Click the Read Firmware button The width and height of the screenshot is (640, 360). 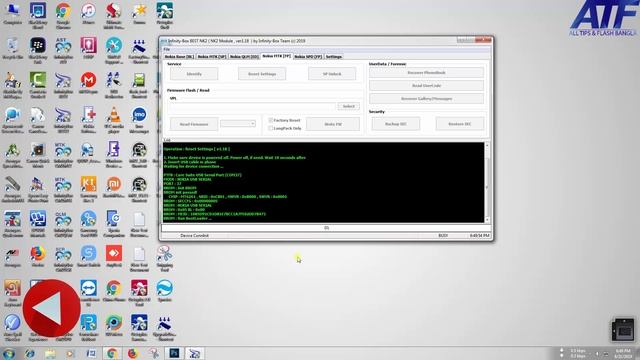click(194, 124)
